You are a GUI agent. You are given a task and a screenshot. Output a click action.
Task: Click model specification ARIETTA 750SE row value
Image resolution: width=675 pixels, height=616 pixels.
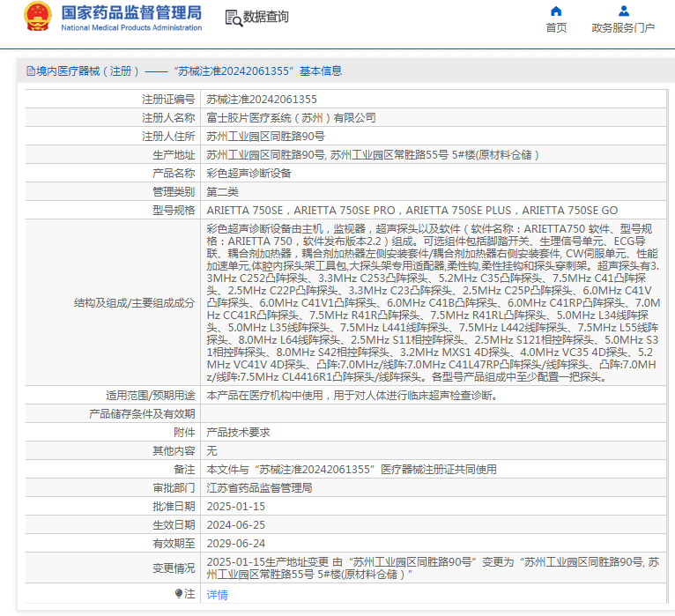pos(412,211)
